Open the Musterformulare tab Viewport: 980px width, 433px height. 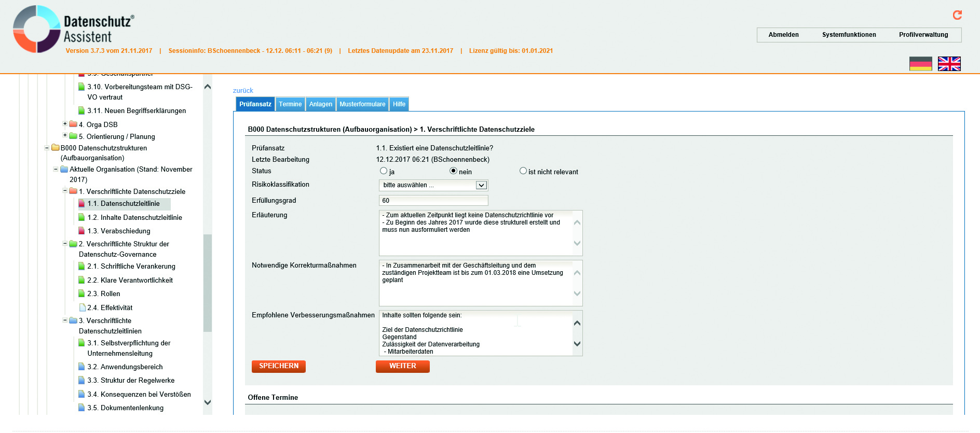coord(362,104)
